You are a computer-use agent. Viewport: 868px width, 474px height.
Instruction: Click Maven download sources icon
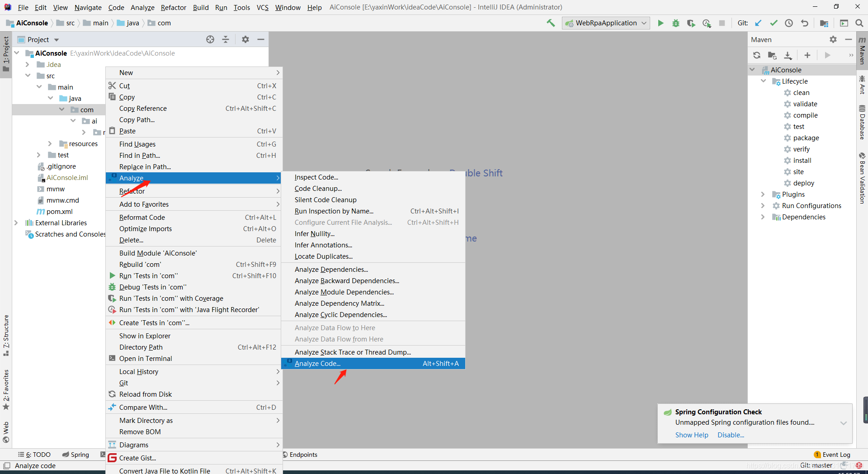pos(788,55)
